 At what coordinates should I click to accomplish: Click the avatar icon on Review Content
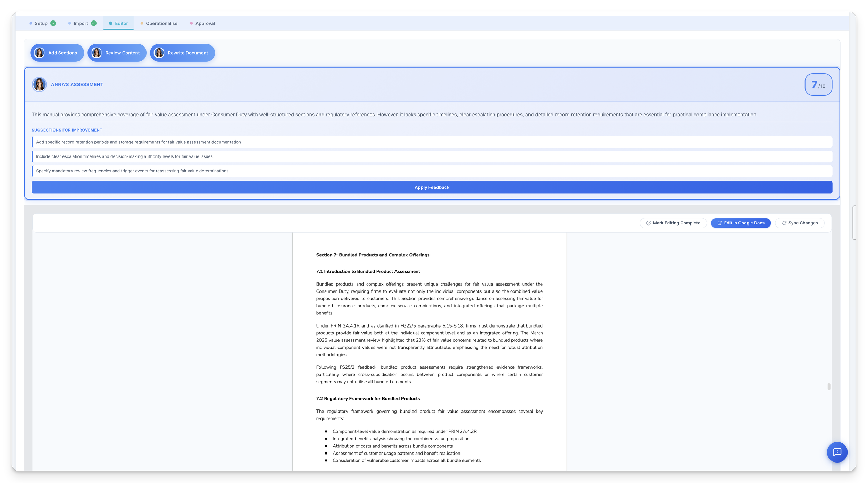[x=97, y=53]
